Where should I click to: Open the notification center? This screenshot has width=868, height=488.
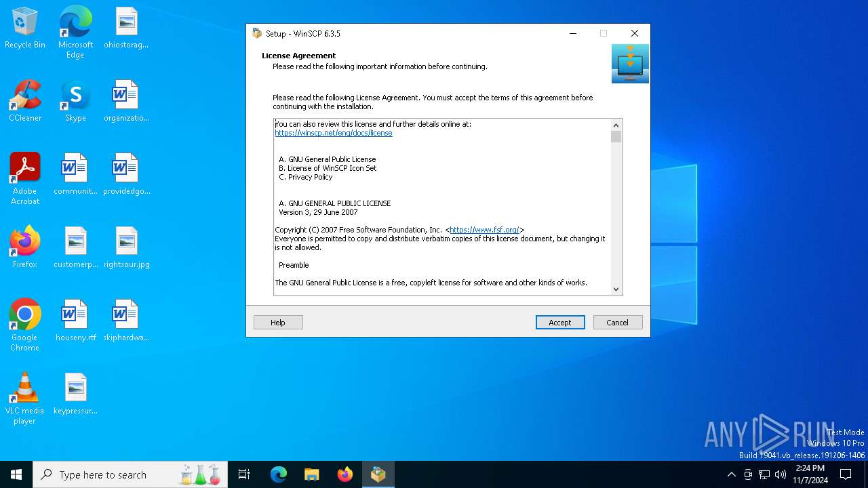point(846,474)
